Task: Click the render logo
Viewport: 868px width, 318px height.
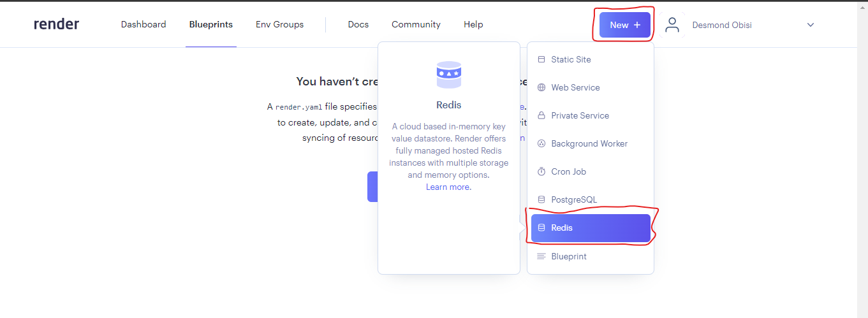Action: [x=56, y=24]
